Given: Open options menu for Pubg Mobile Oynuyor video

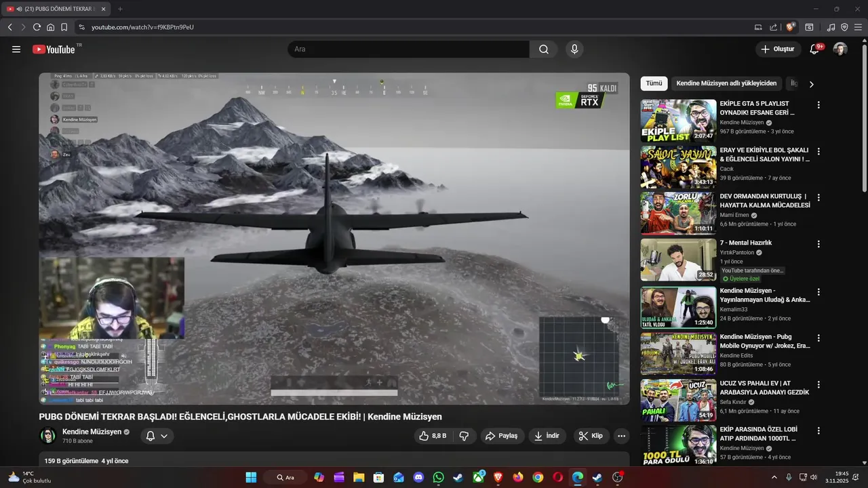Looking at the screenshot, I should click(818, 338).
